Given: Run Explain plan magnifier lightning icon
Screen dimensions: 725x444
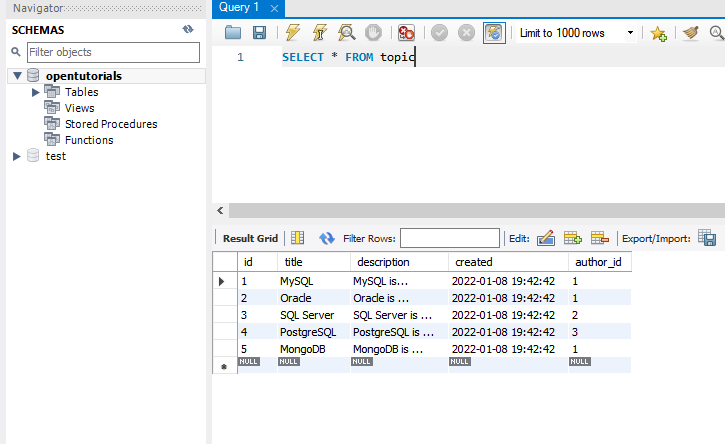Looking at the screenshot, I should pos(346,33).
